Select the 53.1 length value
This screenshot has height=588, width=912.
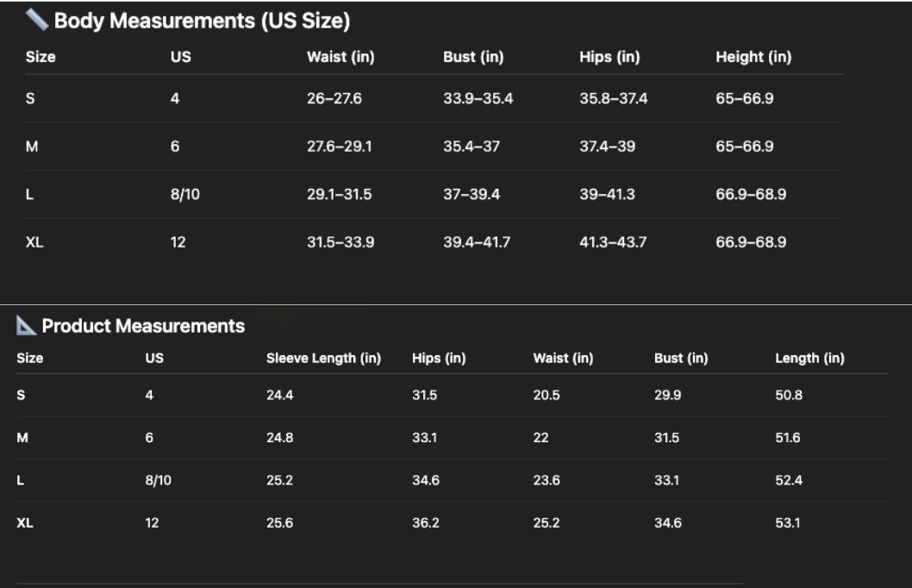(x=787, y=522)
